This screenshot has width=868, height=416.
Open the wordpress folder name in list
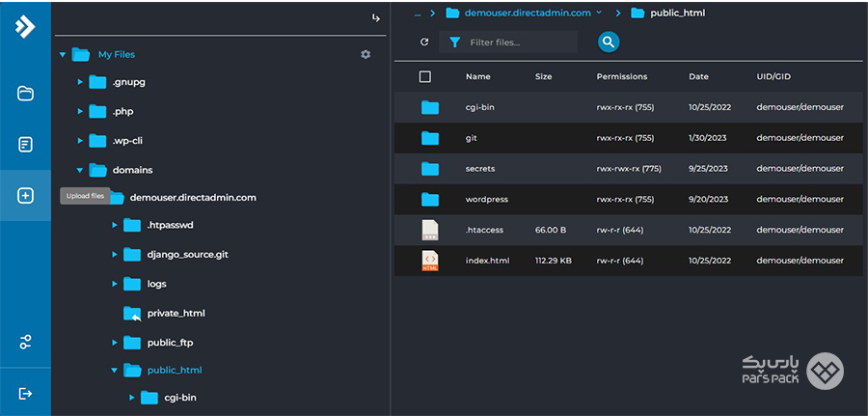487,200
